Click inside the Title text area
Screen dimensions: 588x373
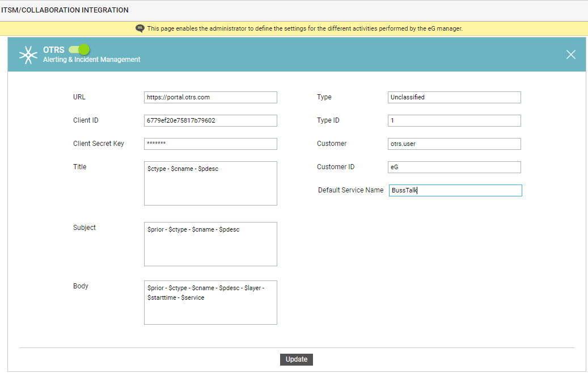coord(210,183)
